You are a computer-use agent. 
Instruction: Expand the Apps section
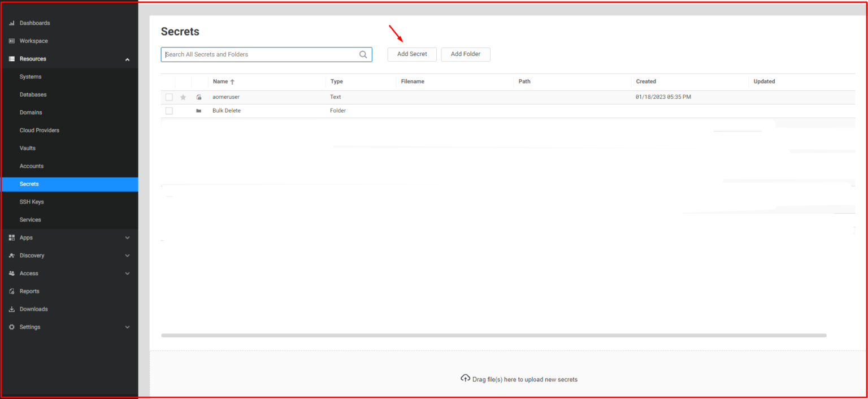tap(127, 237)
